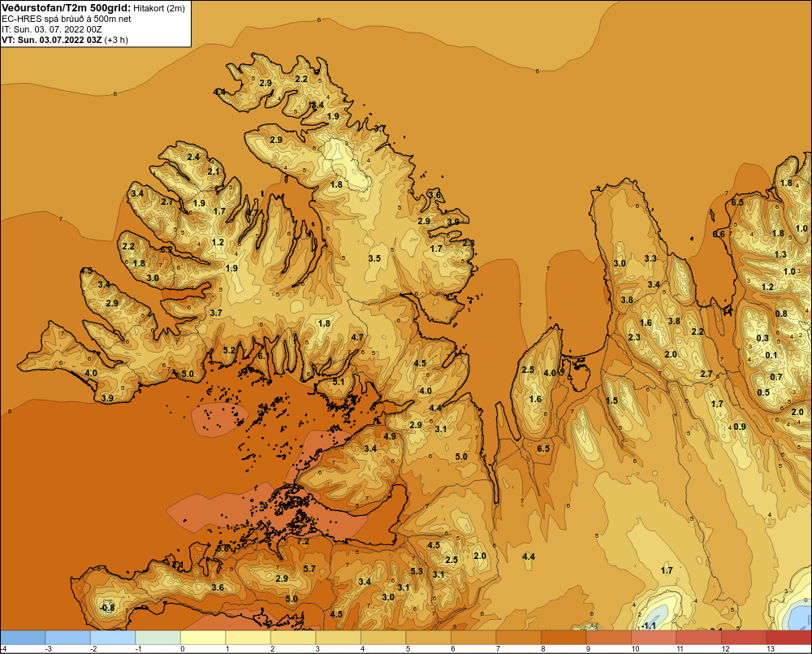
Task: Click the 5.1 temperature value on the map
Action: click(338, 382)
